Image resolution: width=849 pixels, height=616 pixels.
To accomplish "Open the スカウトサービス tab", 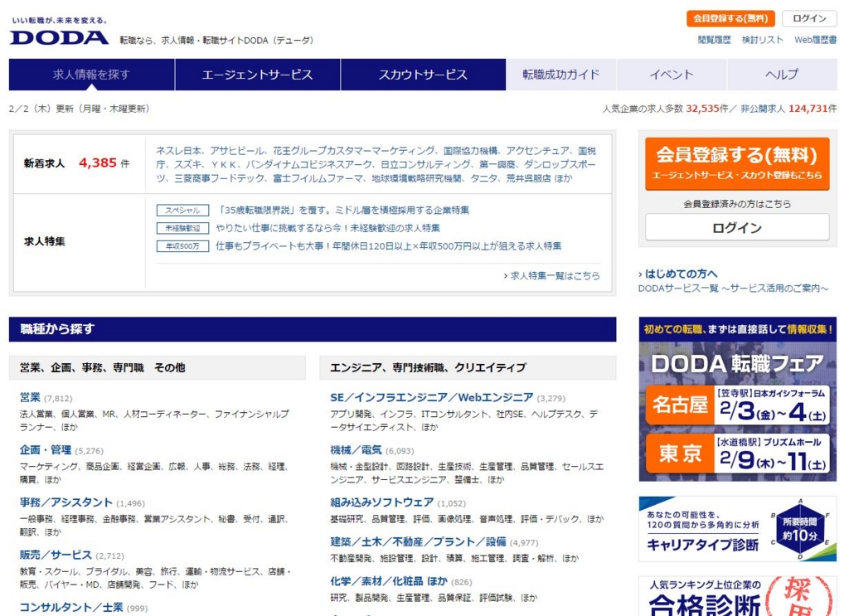I will point(423,75).
